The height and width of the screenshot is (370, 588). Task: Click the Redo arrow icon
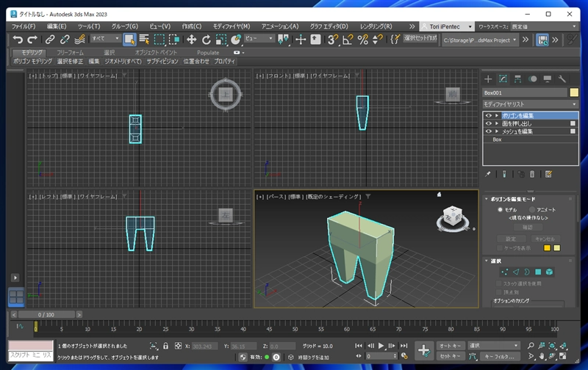(32, 40)
